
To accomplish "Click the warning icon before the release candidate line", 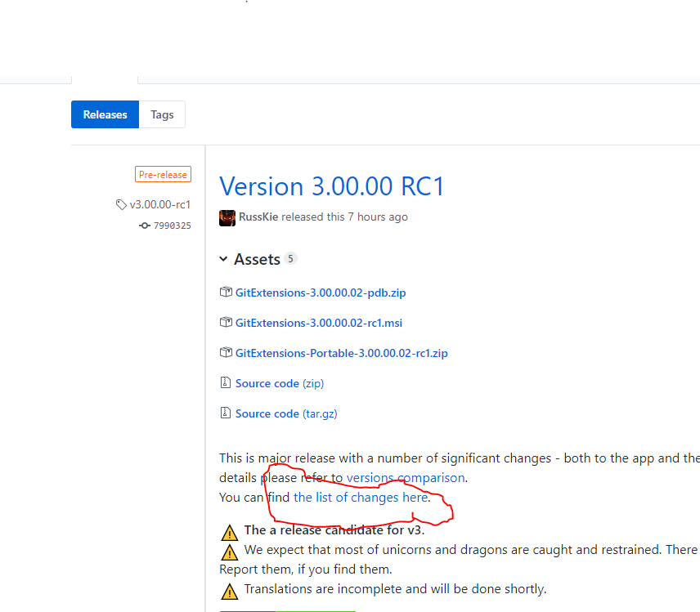I will (229, 532).
